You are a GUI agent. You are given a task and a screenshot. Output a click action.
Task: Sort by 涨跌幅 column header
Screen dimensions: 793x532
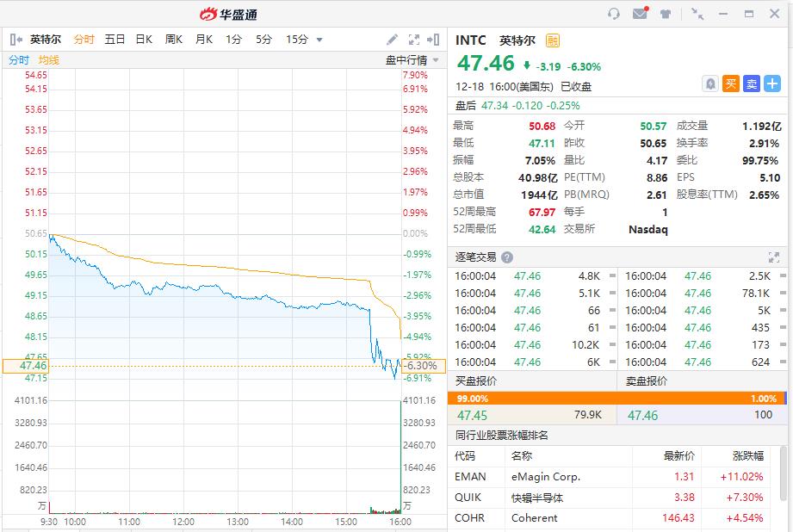pyautogui.click(x=748, y=456)
